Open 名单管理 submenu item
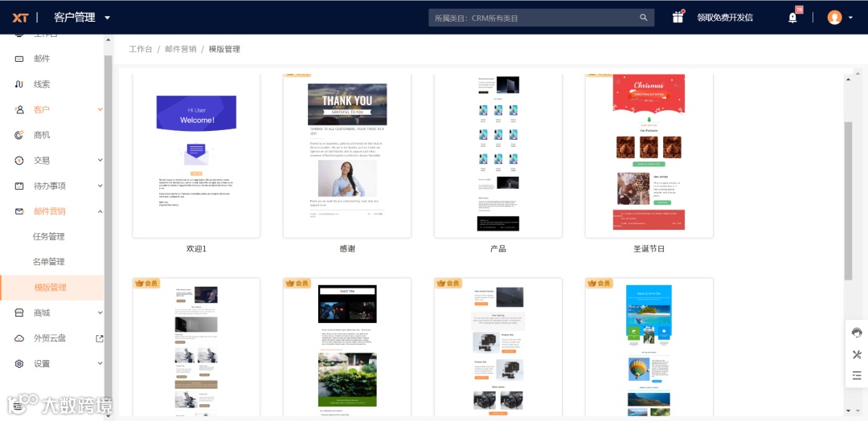The image size is (868, 421). 49,262
